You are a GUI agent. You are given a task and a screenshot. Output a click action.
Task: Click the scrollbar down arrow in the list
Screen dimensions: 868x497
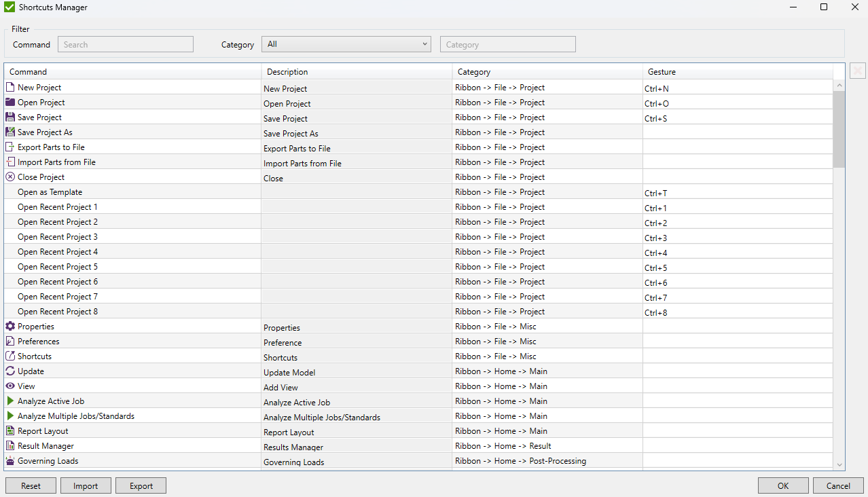[x=839, y=465]
